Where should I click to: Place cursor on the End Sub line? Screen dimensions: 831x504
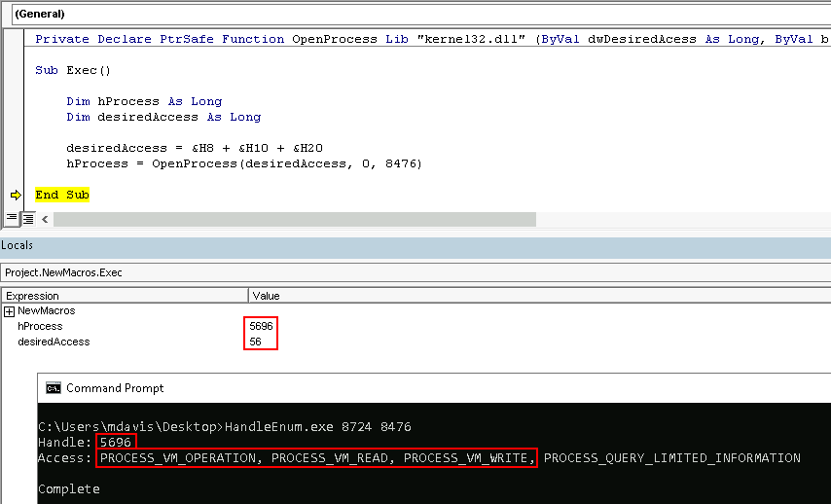[62, 195]
